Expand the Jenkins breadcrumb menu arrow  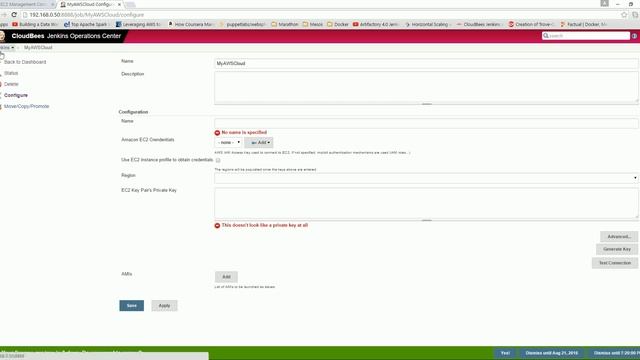[x=13, y=48]
